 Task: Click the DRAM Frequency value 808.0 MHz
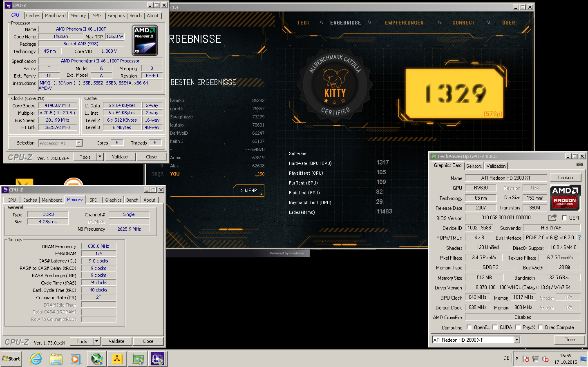(x=98, y=246)
